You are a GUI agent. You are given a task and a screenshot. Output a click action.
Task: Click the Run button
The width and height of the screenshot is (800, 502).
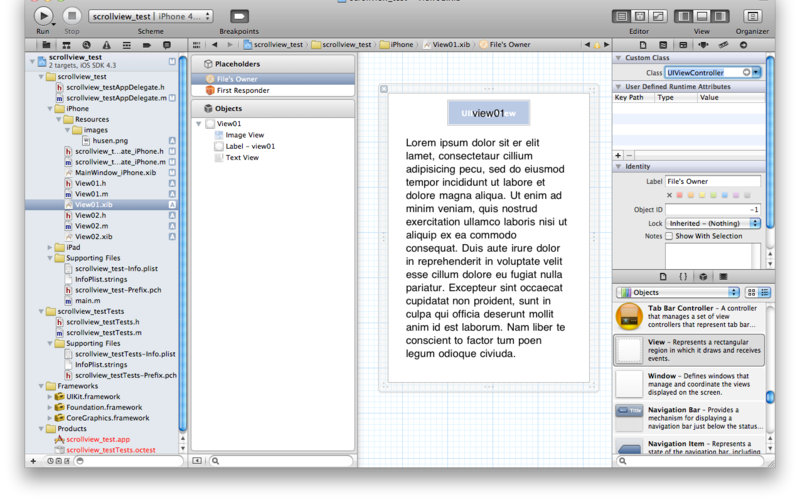pos(43,16)
